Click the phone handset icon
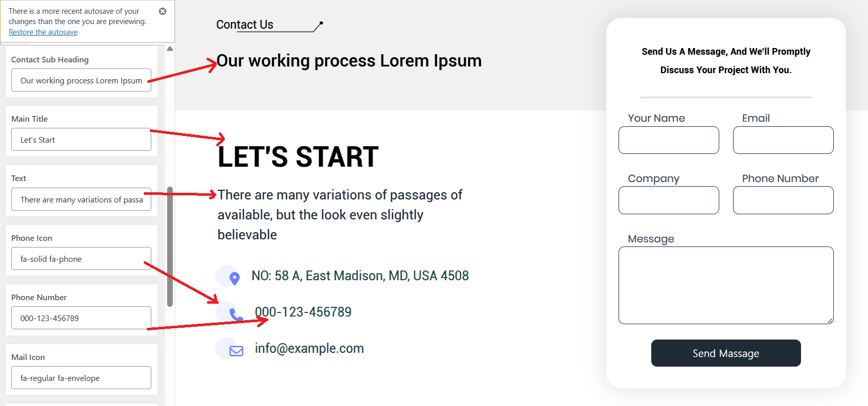This screenshot has width=868, height=406. pos(236,314)
